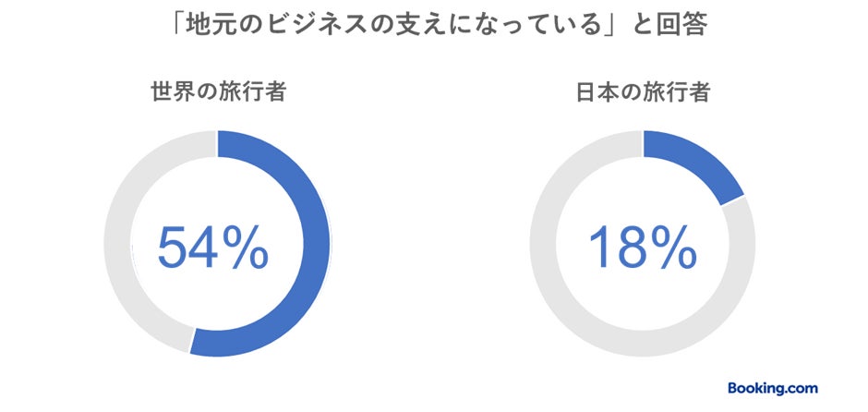Click the closing 」 bracket of the title
Screen dimensions: 868x412
tap(612, 27)
